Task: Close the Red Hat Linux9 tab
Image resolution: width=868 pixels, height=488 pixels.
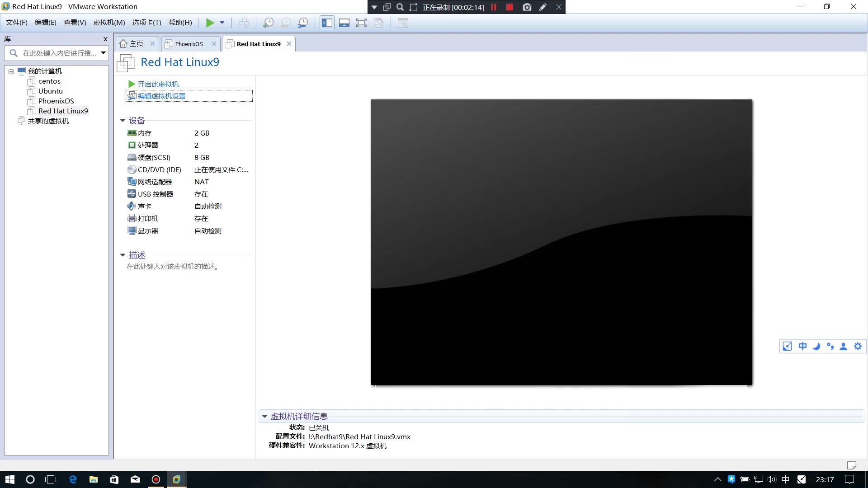Action: tap(289, 44)
